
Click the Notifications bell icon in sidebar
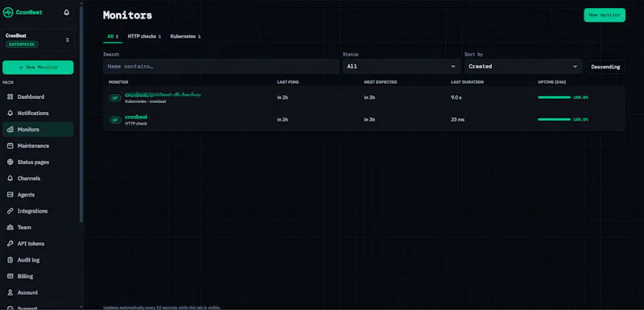[10, 113]
